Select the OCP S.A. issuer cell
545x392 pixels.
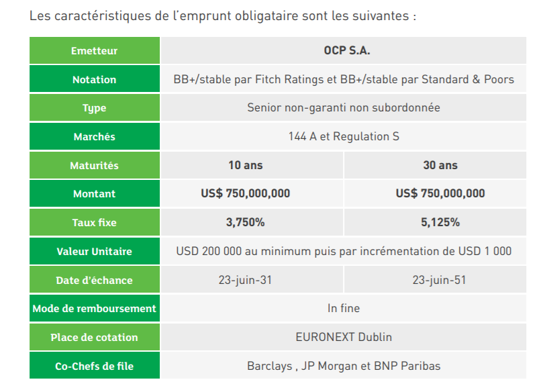[x=343, y=51]
